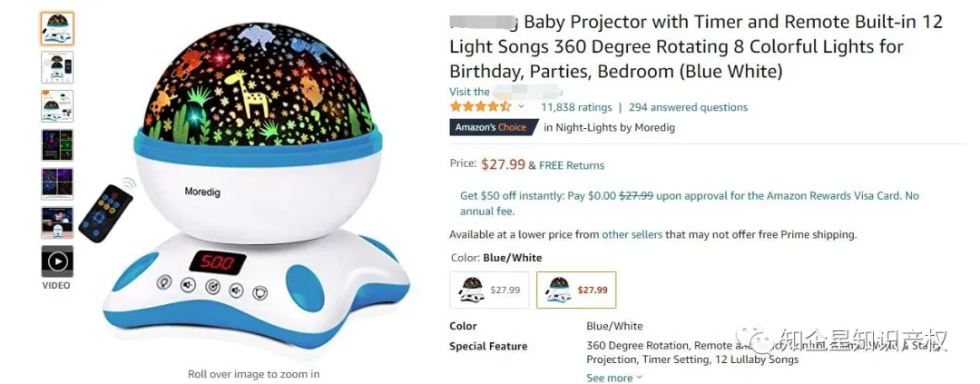Screen dimensions: 980x384
Task: Click the Baby Projector product title
Action: (695, 46)
